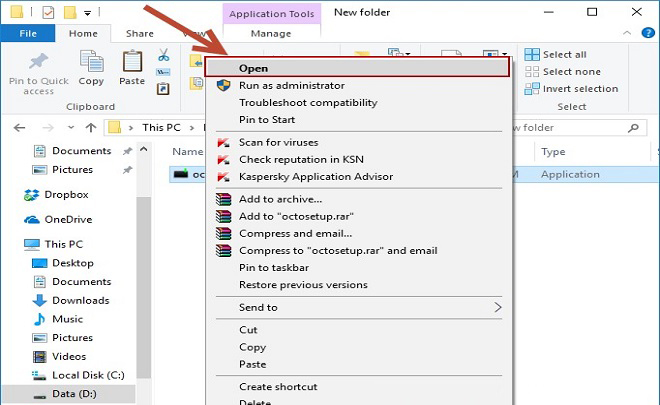The height and width of the screenshot is (405, 660).
Task: Collapse the ribbon with the chevron
Action: [x=627, y=32]
